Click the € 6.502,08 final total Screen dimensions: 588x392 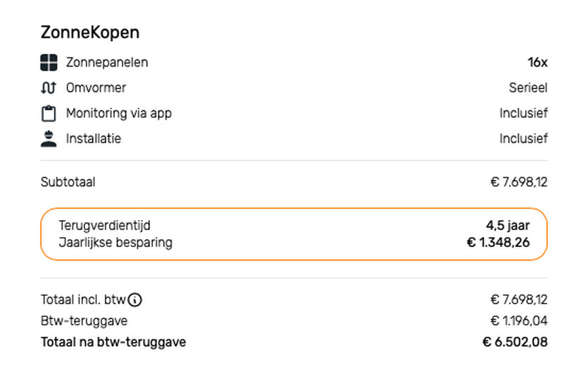click(x=514, y=342)
